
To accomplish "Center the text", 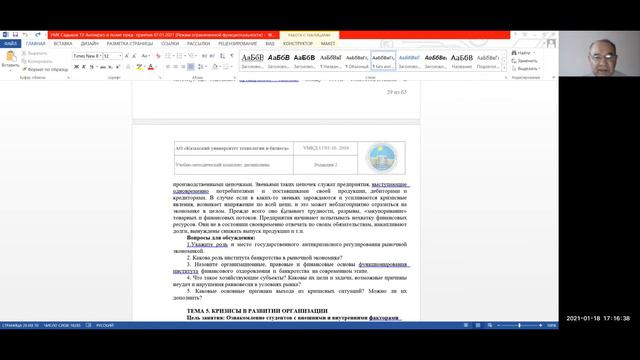I will click(176, 67).
